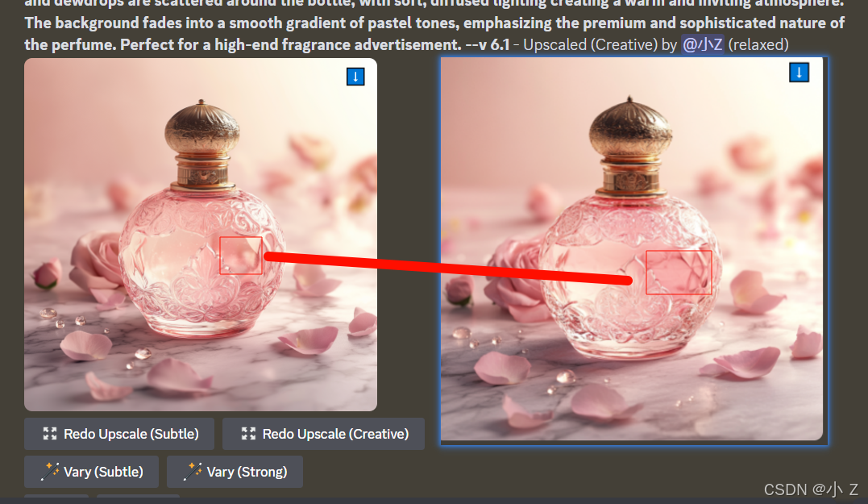
Task: Click the magic wand icon in Vary (Subtle)
Action: tap(50, 471)
